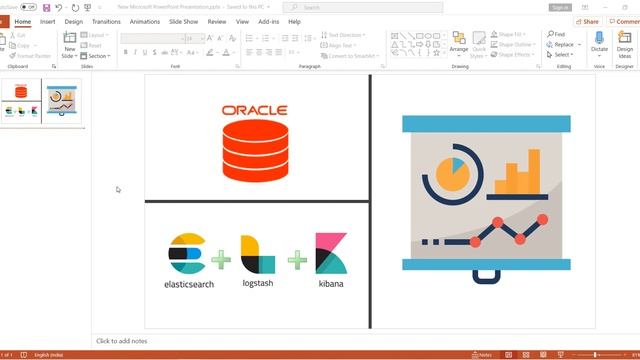Viewport: 640px width, 360px height.
Task: Click the Bullets list icon
Action: (x=249, y=38)
